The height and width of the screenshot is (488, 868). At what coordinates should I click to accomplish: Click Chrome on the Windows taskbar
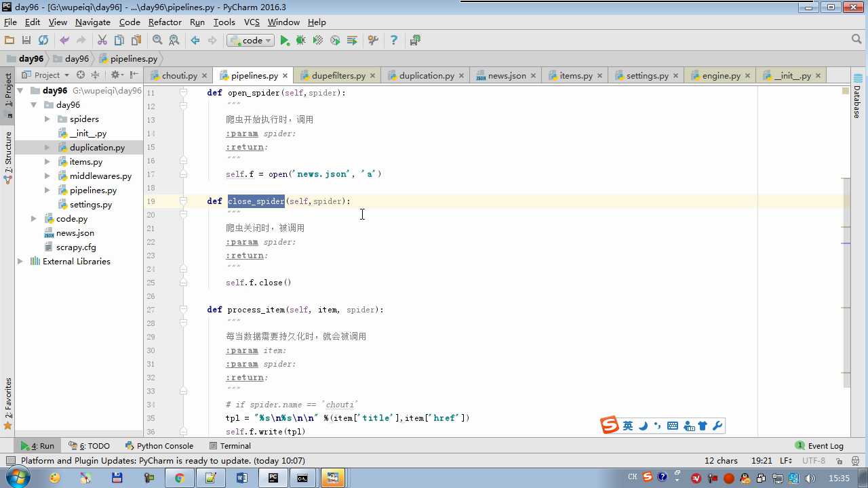(x=179, y=478)
